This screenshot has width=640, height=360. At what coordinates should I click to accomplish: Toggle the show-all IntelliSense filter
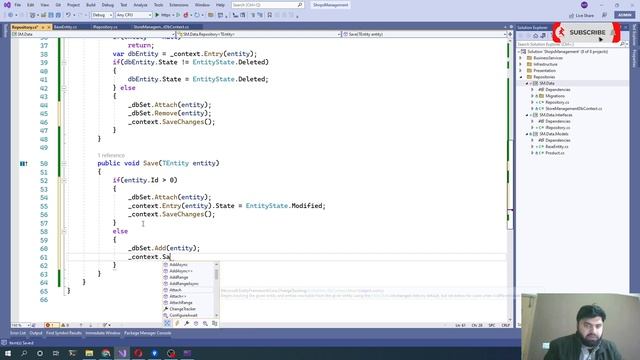167,323
